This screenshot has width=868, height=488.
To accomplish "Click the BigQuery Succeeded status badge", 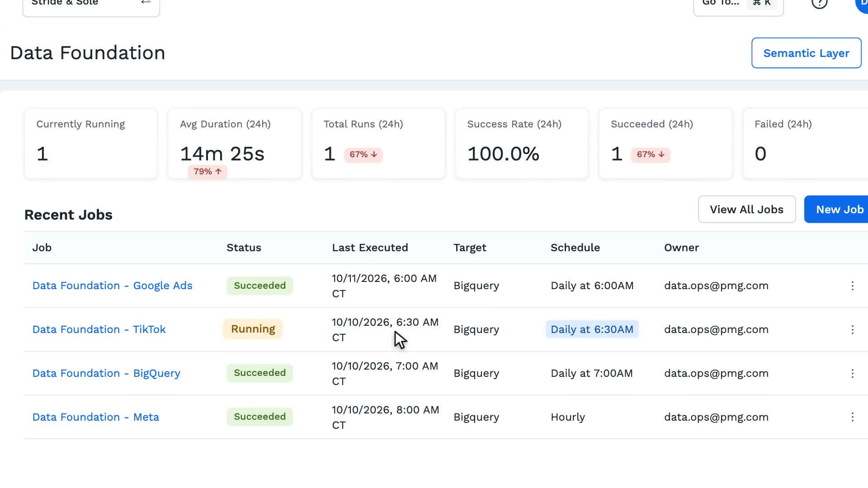I will point(259,373).
